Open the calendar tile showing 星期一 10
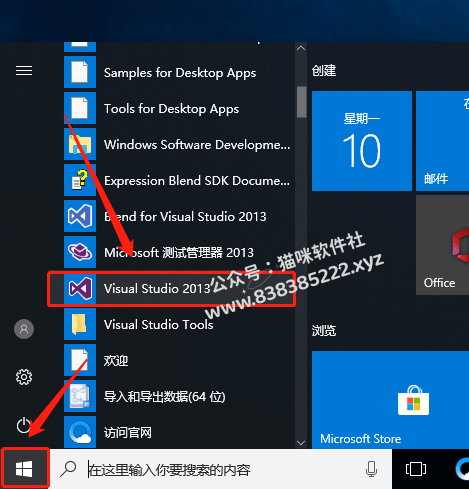Viewport: 469px width, 489px height. click(x=362, y=141)
